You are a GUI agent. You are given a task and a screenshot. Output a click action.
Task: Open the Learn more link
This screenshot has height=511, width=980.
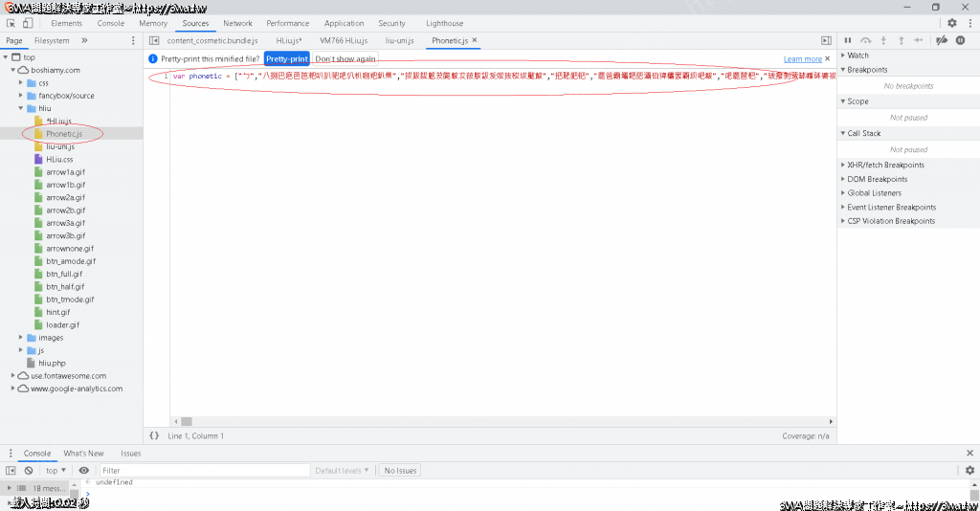tap(802, 59)
